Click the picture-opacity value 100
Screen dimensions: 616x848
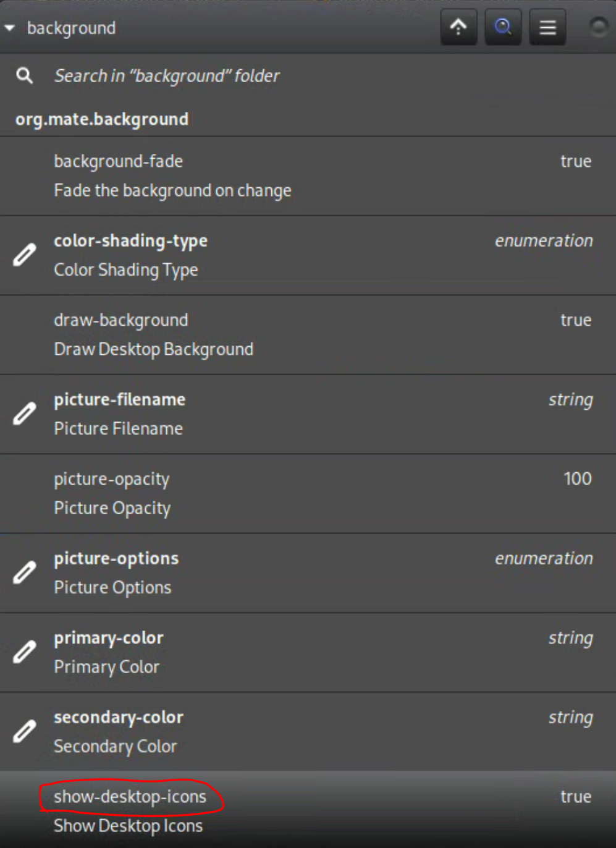pyautogui.click(x=577, y=479)
